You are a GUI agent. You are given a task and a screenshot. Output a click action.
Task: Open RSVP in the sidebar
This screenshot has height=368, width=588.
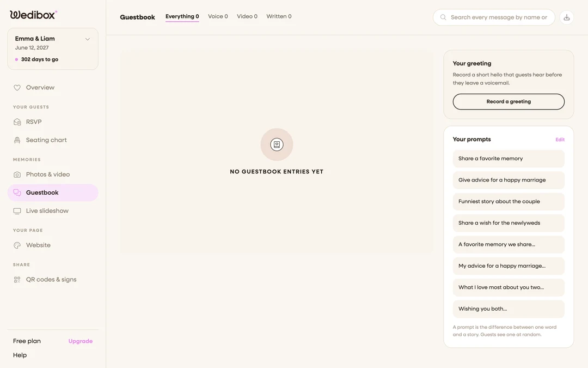click(x=53, y=122)
